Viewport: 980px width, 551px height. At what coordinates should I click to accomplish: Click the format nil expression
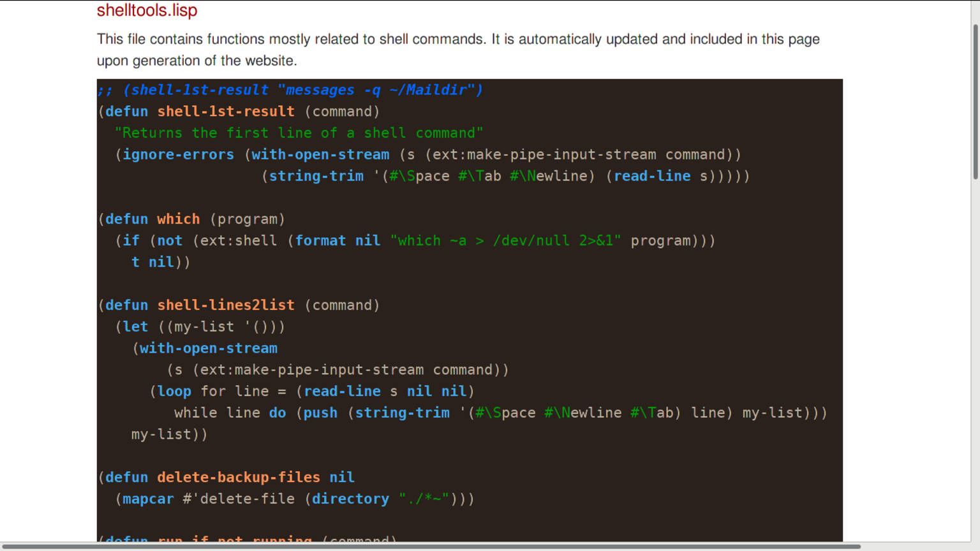(x=338, y=241)
